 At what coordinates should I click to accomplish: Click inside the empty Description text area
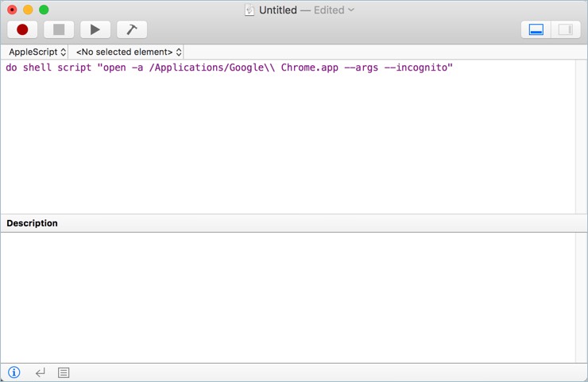pyautogui.click(x=286, y=298)
